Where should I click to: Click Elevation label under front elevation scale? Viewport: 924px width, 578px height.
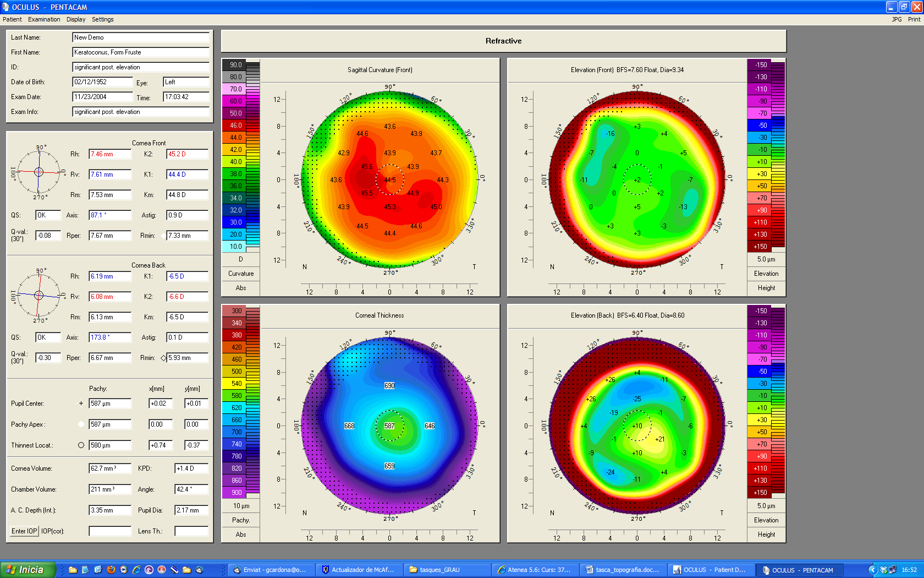[x=766, y=274]
